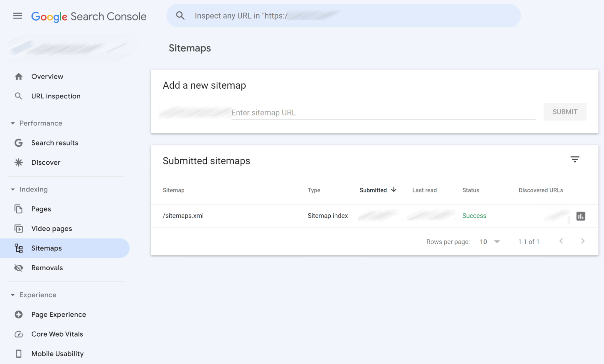The width and height of the screenshot is (604, 364).
Task: Go to Search results report
Action: (55, 143)
